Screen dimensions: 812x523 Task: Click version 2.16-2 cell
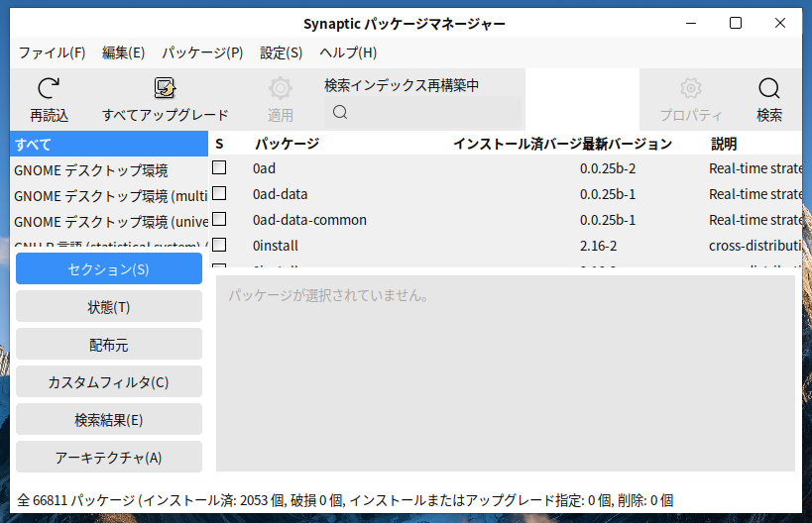pos(599,246)
